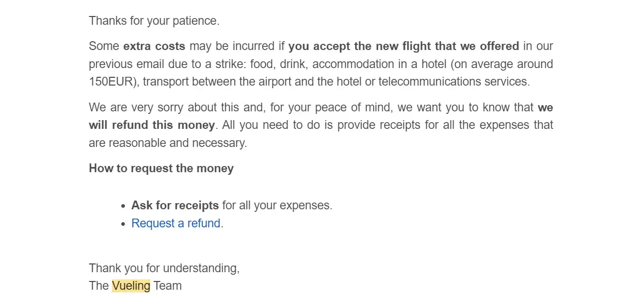Click the bold "Ask for receipts" text
The image size is (644, 299).
(x=175, y=205)
